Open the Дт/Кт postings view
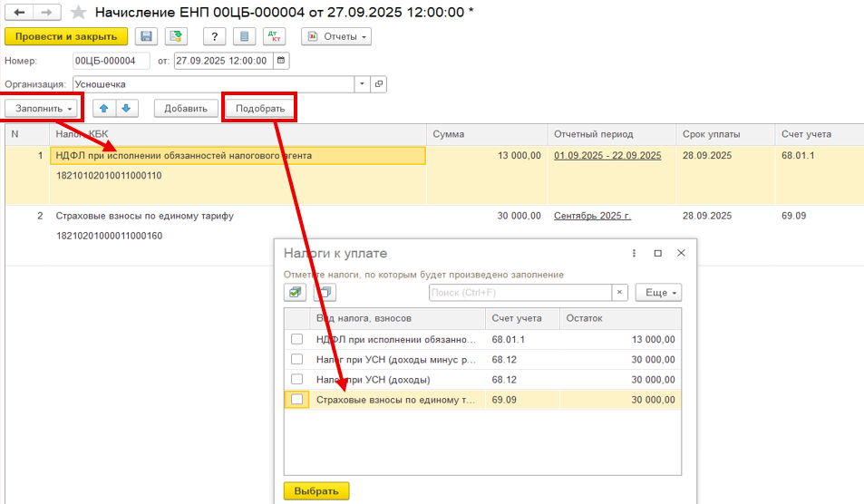This screenshot has height=504, width=864. tap(274, 36)
